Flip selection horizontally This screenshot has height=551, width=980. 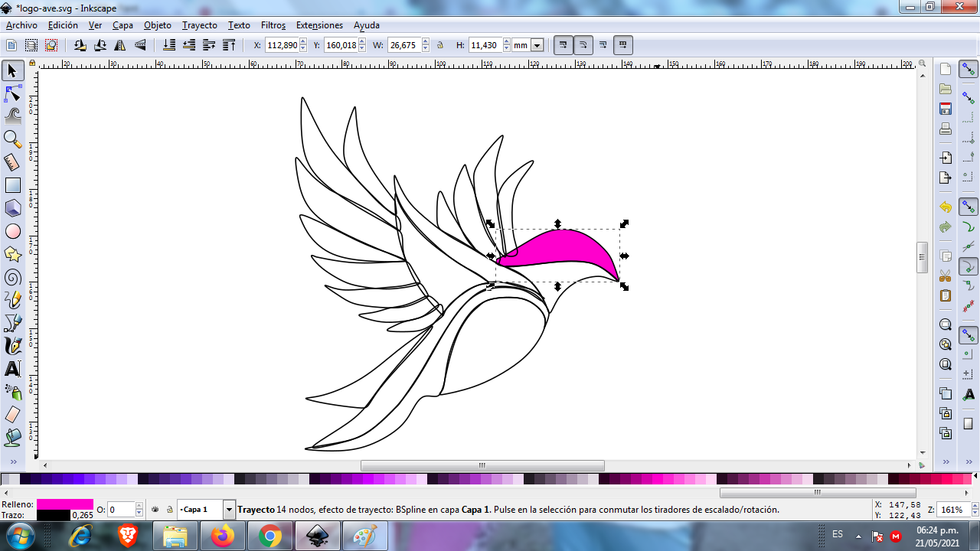click(x=120, y=45)
